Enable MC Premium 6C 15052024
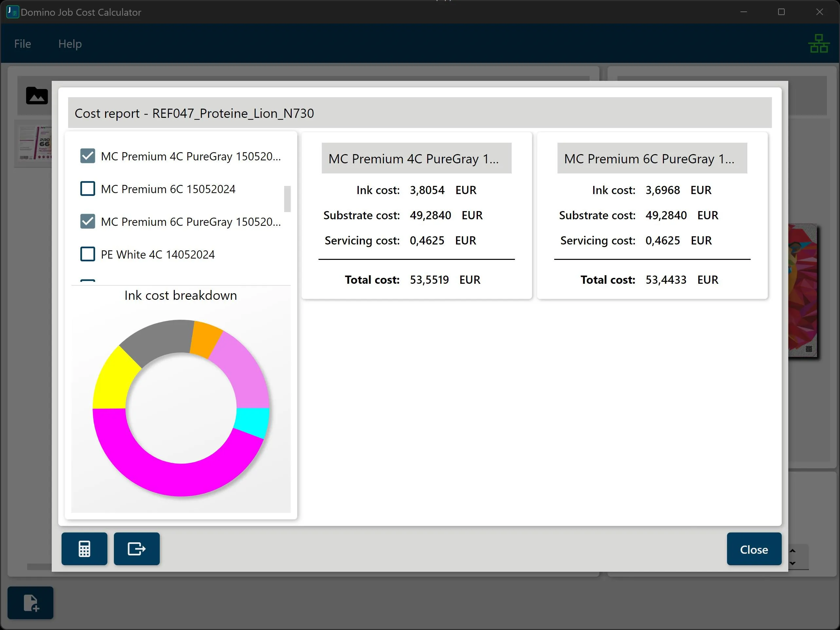Viewport: 840px width, 630px height. 87,189
